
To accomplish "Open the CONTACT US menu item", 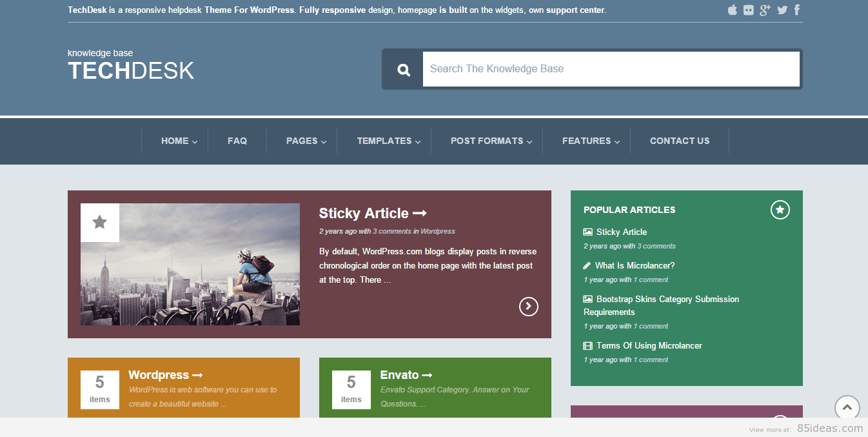I will point(680,141).
